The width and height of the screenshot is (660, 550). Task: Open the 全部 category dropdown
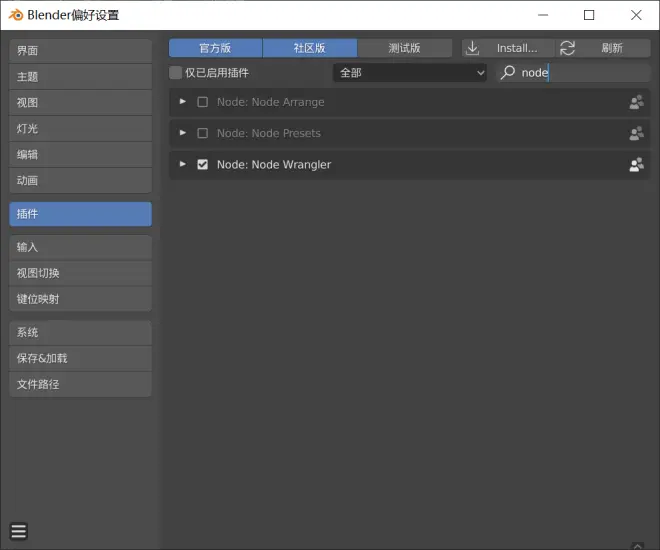(410, 73)
